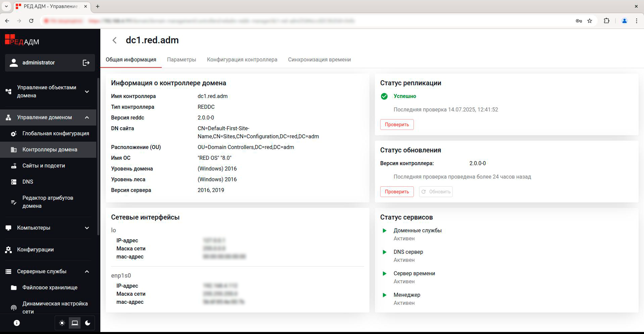Click play icon next to Сервер времени

pos(385,274)
